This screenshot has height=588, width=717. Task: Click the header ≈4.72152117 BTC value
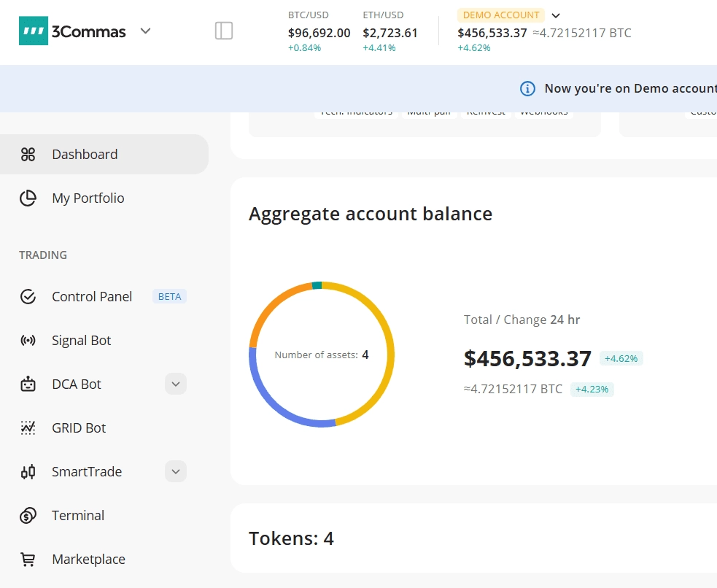(x=581, y=33)
